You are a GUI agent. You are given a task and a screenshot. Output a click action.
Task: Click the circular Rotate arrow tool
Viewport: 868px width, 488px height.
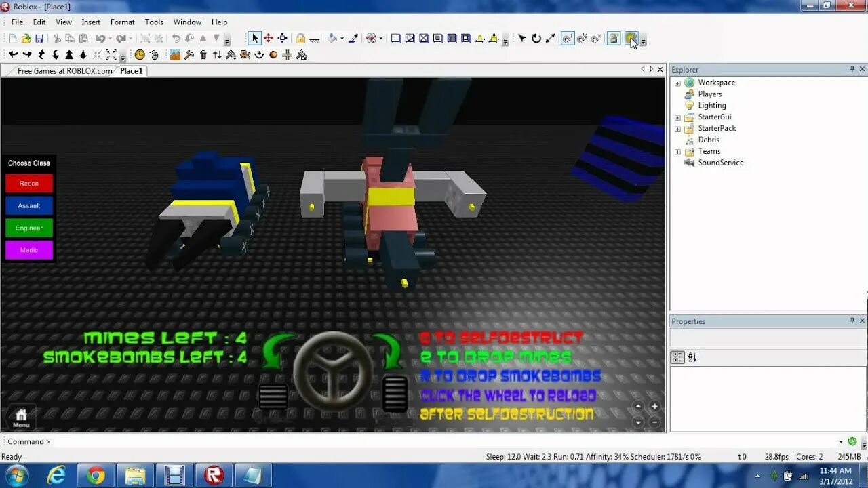[536, 39]
